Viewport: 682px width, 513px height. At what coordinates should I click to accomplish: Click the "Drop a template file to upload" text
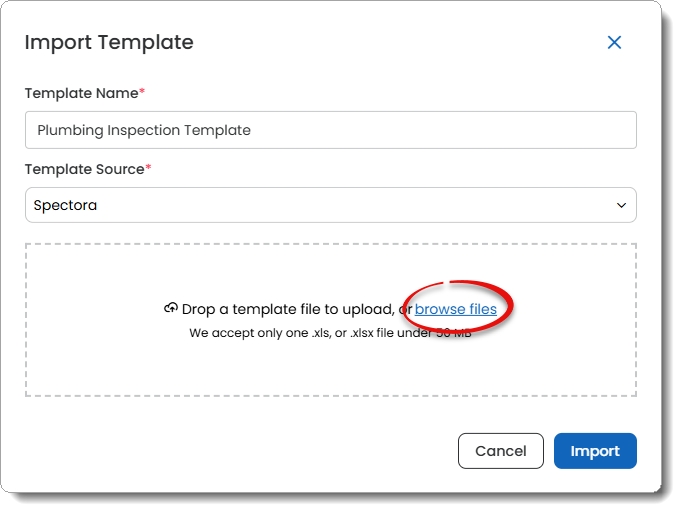[x=288, y=310]
